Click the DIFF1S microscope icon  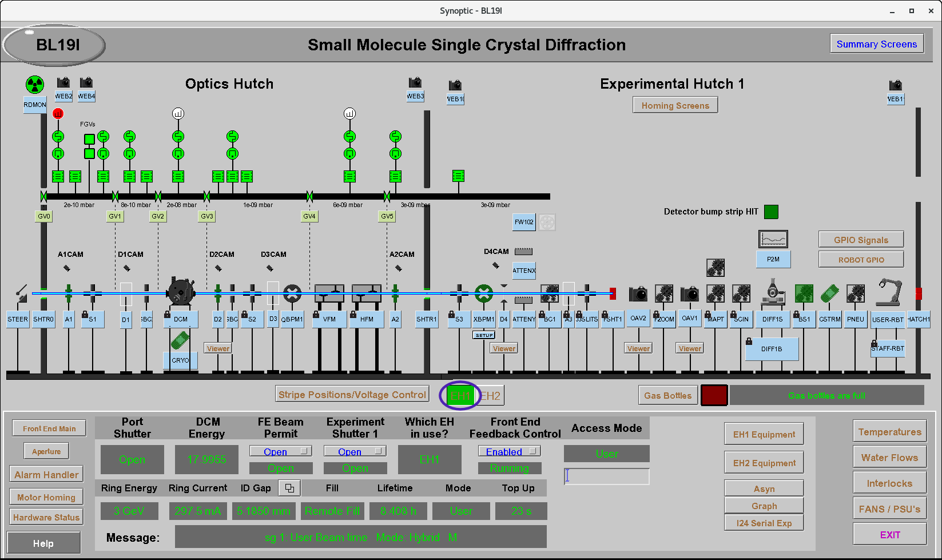pos(773,292)
